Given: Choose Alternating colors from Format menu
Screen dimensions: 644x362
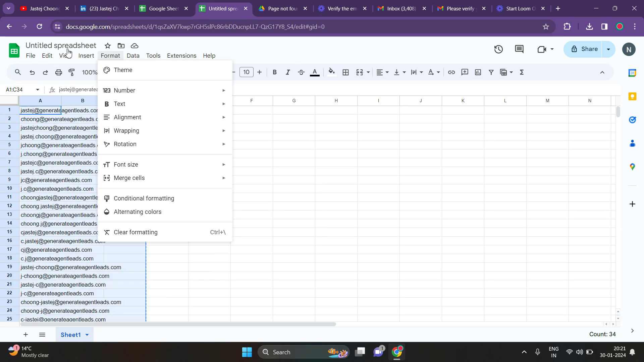Looking at the screenshot, I should (138, 212).
